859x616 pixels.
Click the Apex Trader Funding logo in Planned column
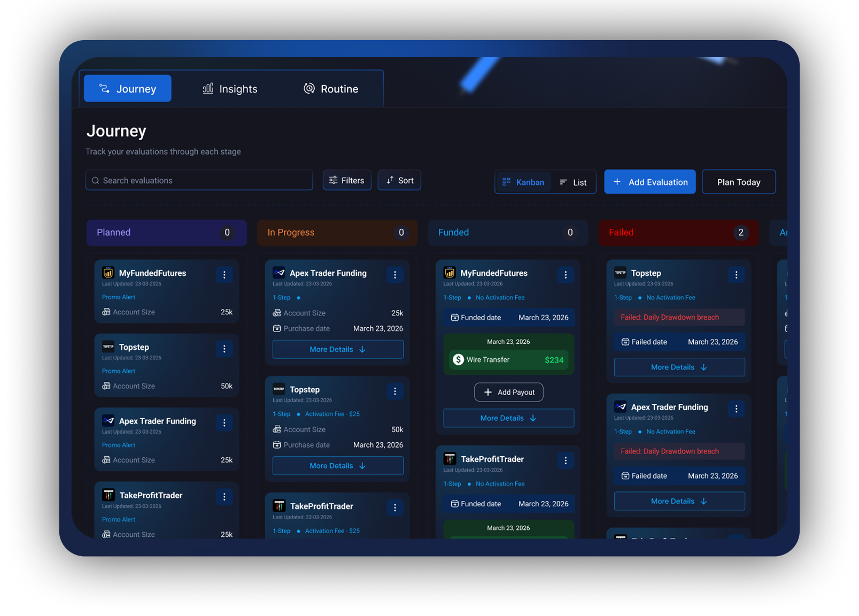[109, 421]
